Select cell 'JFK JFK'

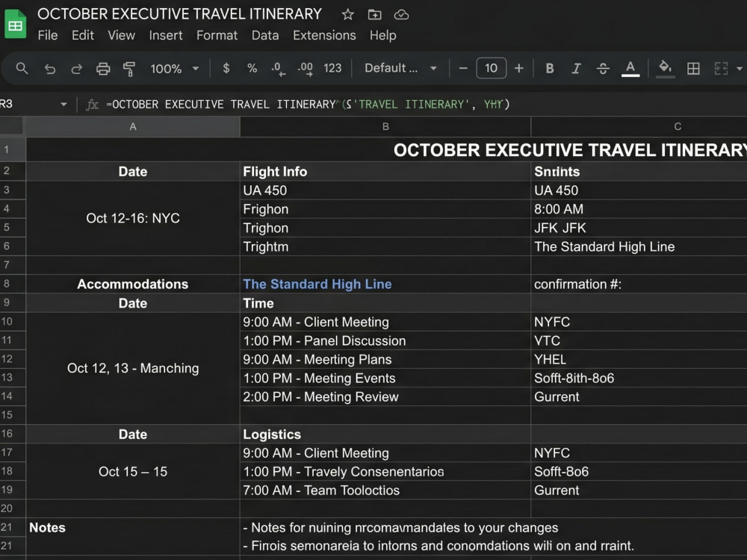pyautogui.click(x=639, y=228)
